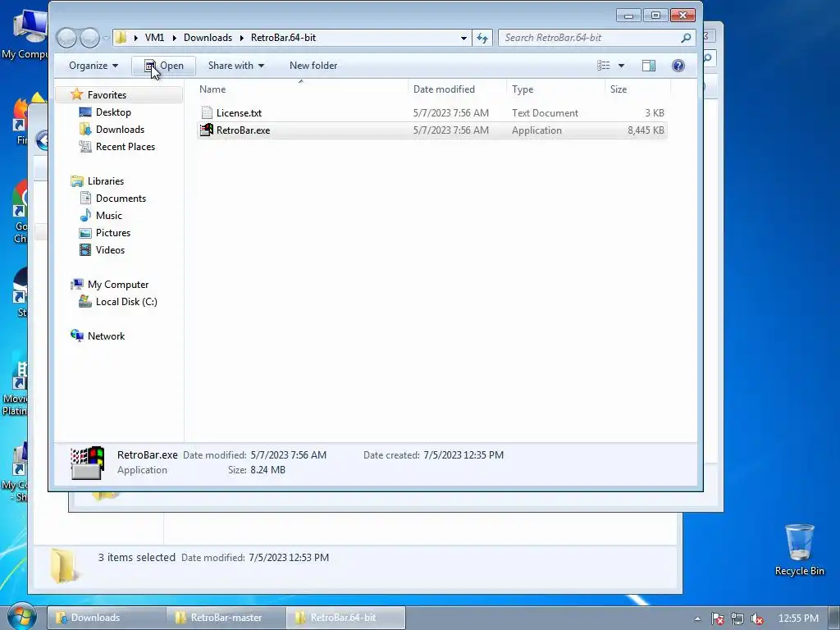Click the Back navigation arrow button
Viewport: 840px width, 630px height.
point(66,38)
